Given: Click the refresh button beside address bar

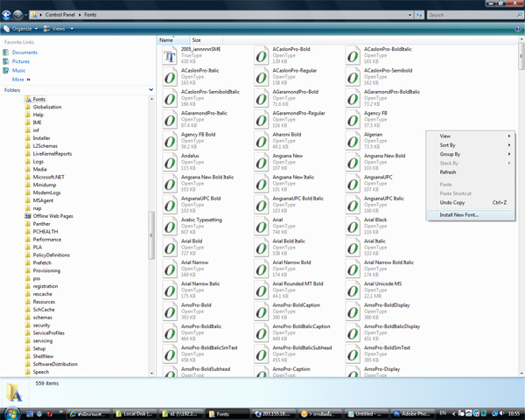Looking at the screenshot, I should pyautogui.click(x=419, y=15).
